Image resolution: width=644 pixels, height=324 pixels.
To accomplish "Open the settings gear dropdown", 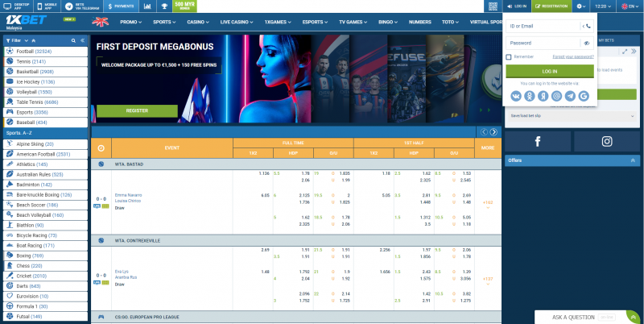I will click(580, 6).
